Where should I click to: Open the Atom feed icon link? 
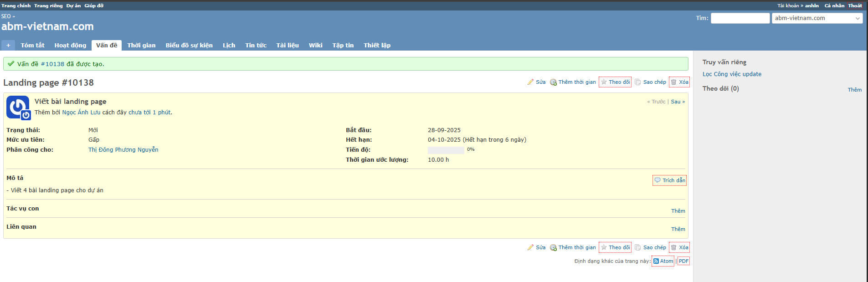[656, 261]
